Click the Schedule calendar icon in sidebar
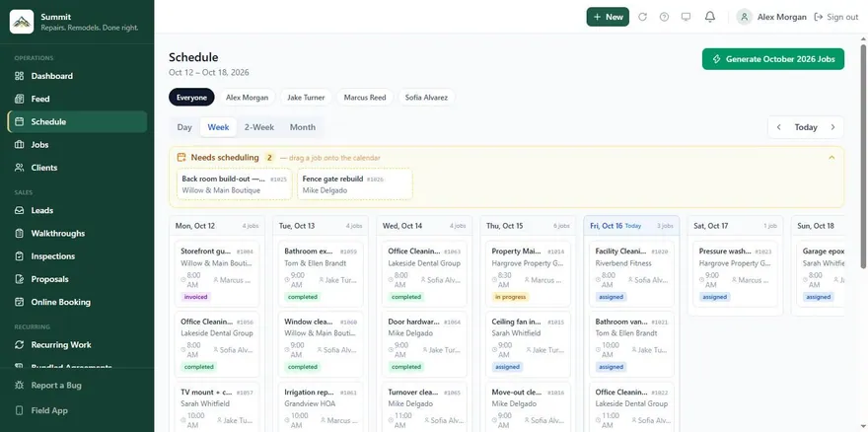868x432 pixels. 20,122
